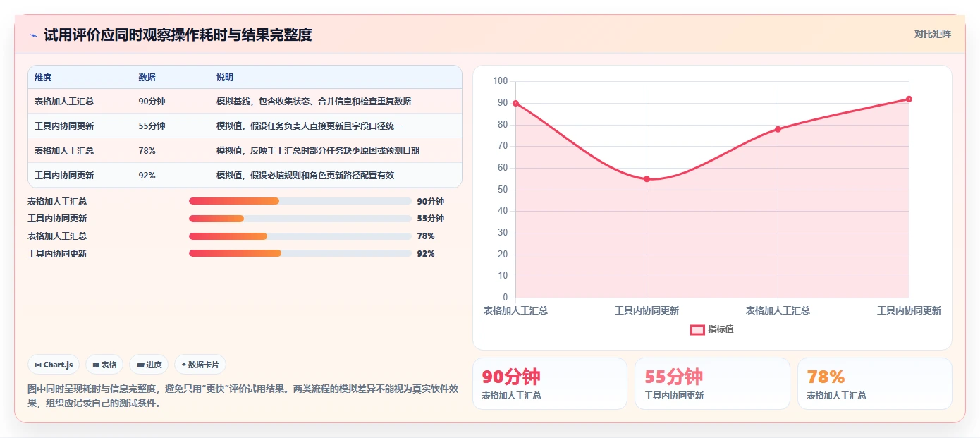Click the title 试用评价应同时观察操作耗时与结果完整度

(178, 35)
